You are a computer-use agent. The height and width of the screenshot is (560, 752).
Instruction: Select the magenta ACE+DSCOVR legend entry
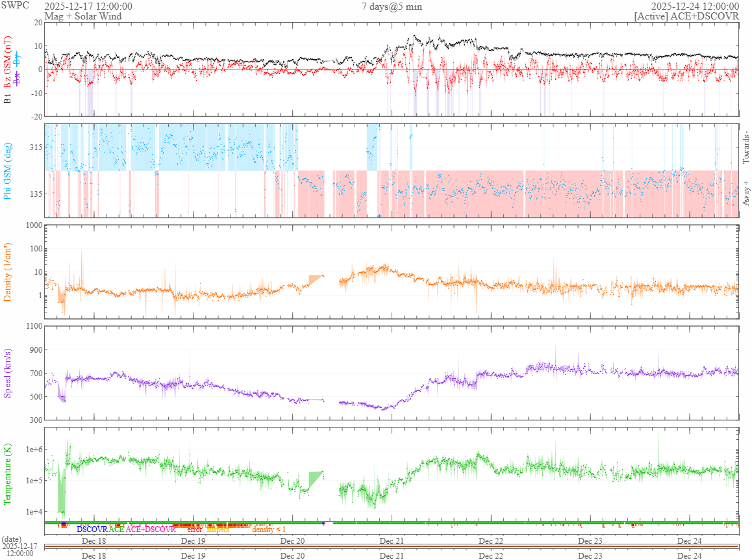(151, 529)
